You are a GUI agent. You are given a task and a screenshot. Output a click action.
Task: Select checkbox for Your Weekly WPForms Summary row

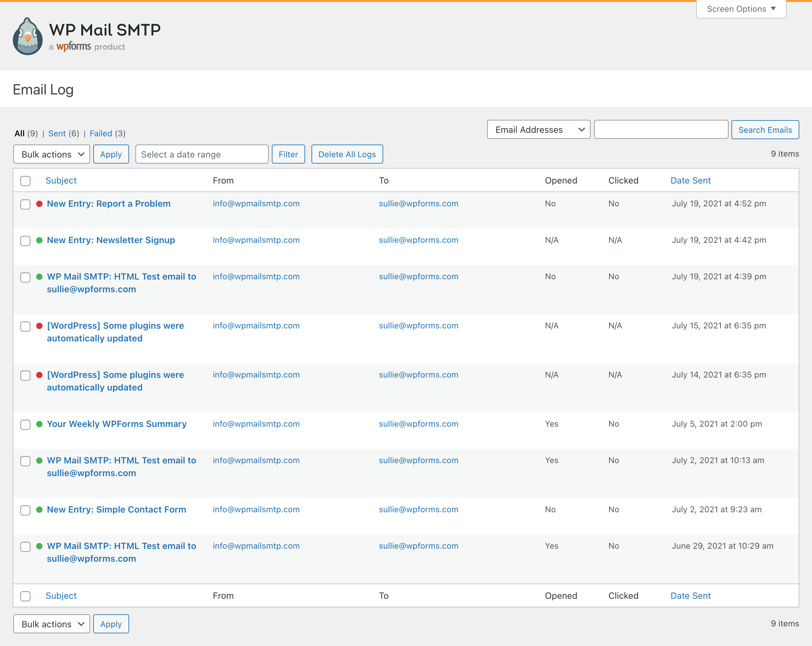(25, 425)
